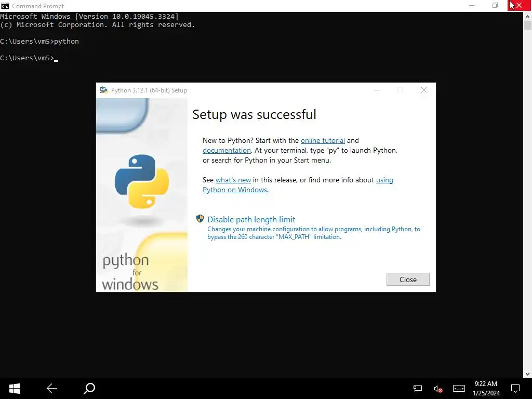The image size is (532, 399).
Task: Minimize the Command Prompt window
Action: click(472, 6)
